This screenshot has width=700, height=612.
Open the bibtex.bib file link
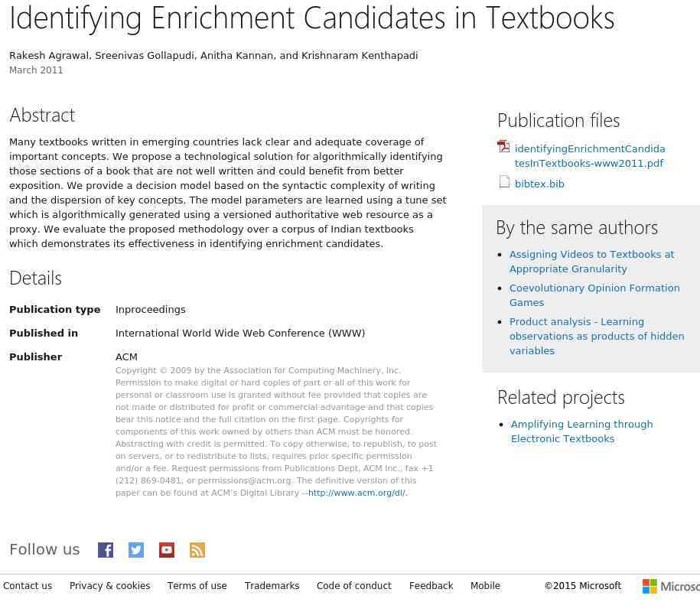(539, 184)
